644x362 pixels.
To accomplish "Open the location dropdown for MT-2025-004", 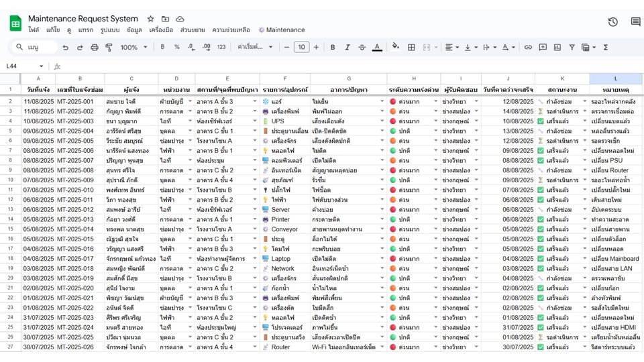I will (255, 131).
